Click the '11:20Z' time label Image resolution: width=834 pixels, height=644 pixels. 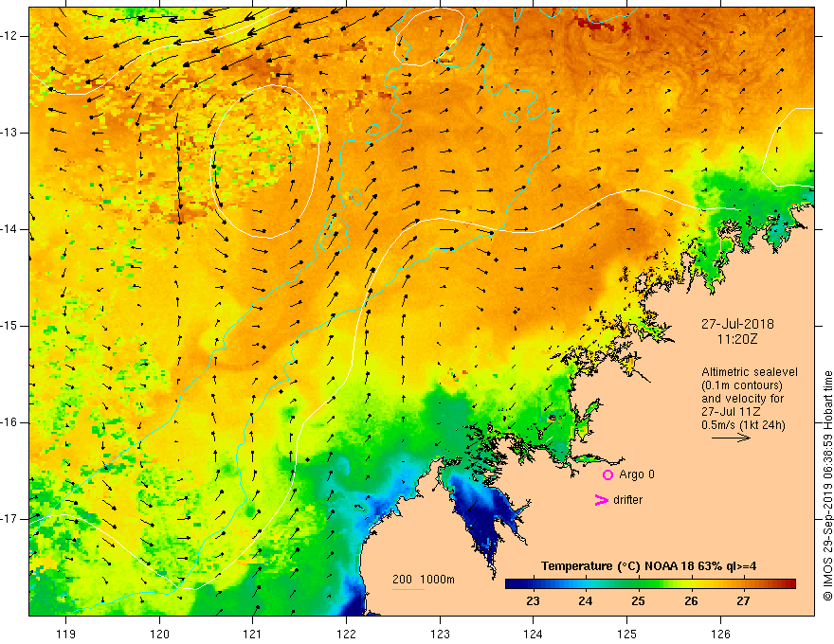click(737, 339)
